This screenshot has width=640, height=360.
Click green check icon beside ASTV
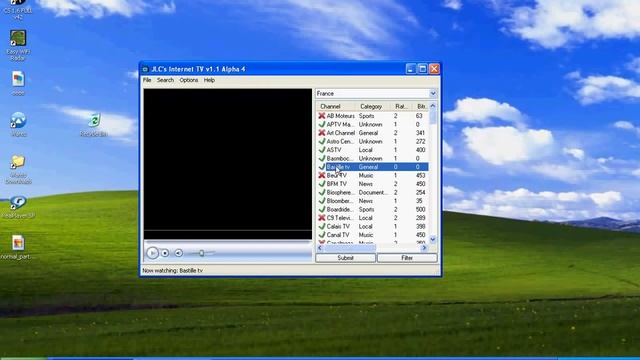(x=322, y=150)
